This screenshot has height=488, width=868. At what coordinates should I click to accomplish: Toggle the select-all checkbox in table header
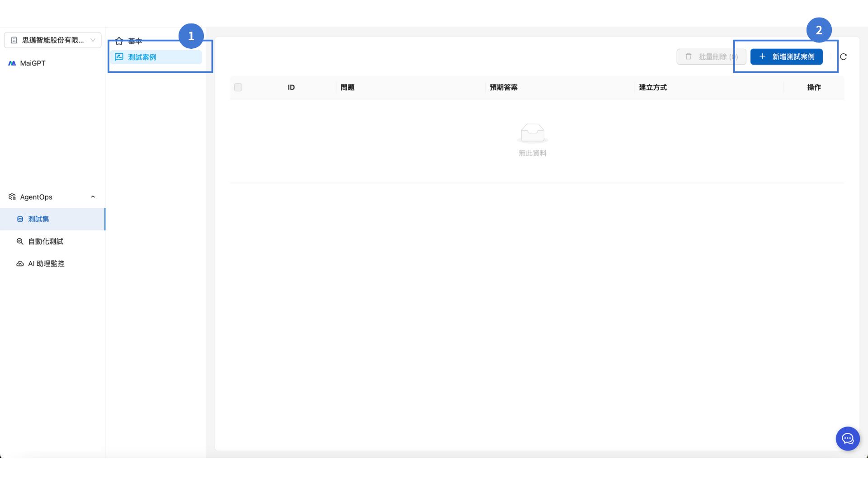coord(238,87)
